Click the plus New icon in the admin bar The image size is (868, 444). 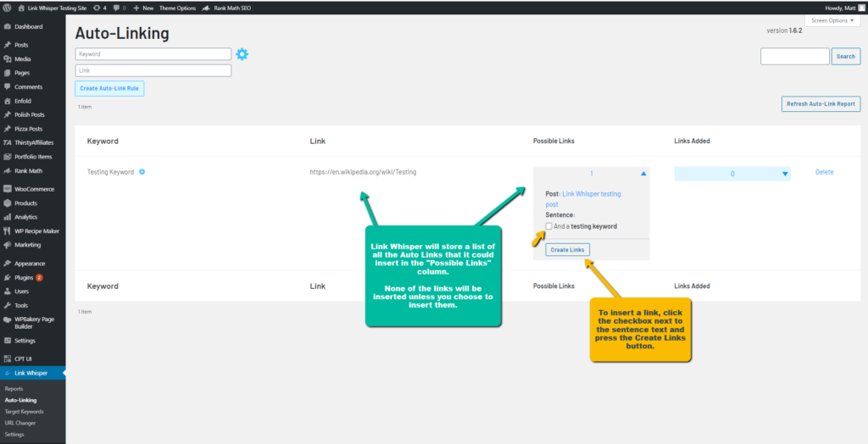(x=136, y=8)
